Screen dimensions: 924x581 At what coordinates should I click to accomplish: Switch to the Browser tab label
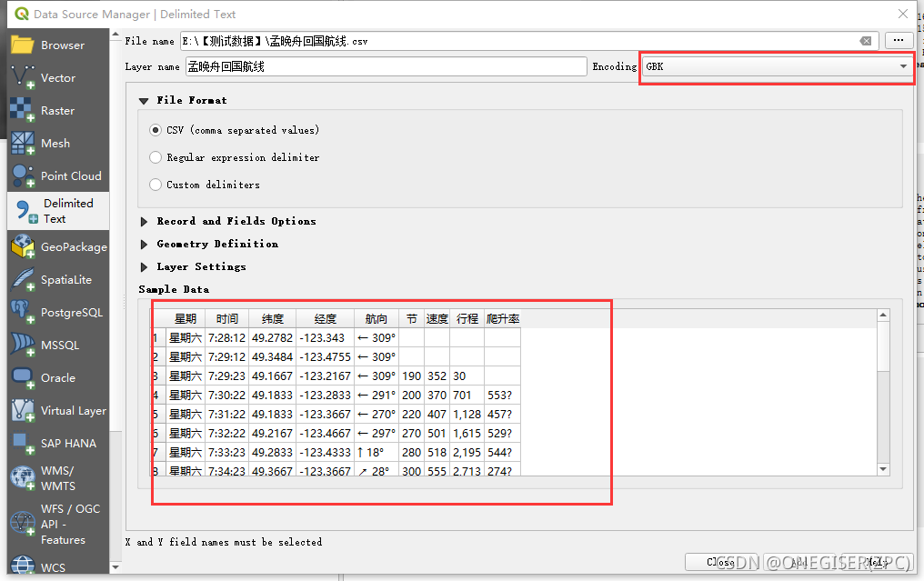pyautogui.click(x=63, y=45)
